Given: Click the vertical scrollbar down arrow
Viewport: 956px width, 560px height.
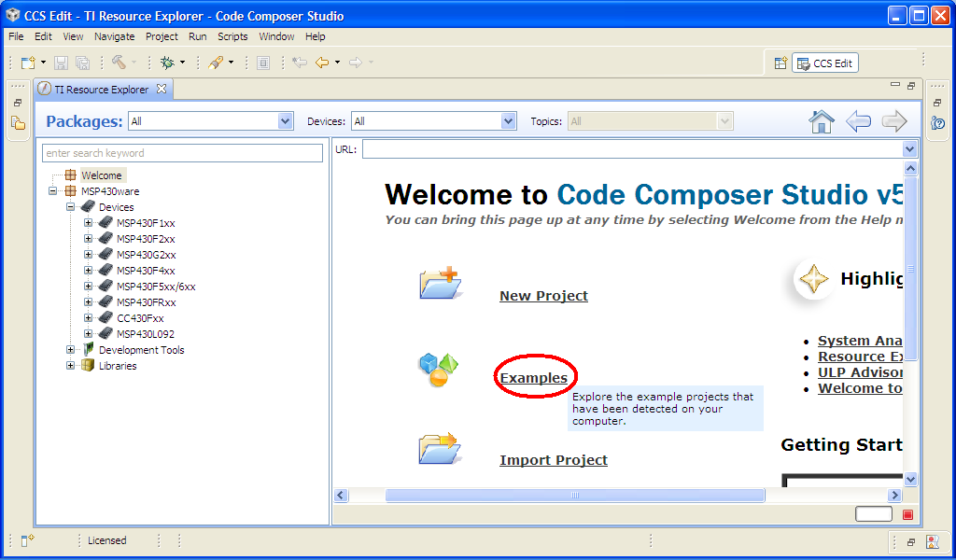Looking at the screenshot, I should coord(910,479).
